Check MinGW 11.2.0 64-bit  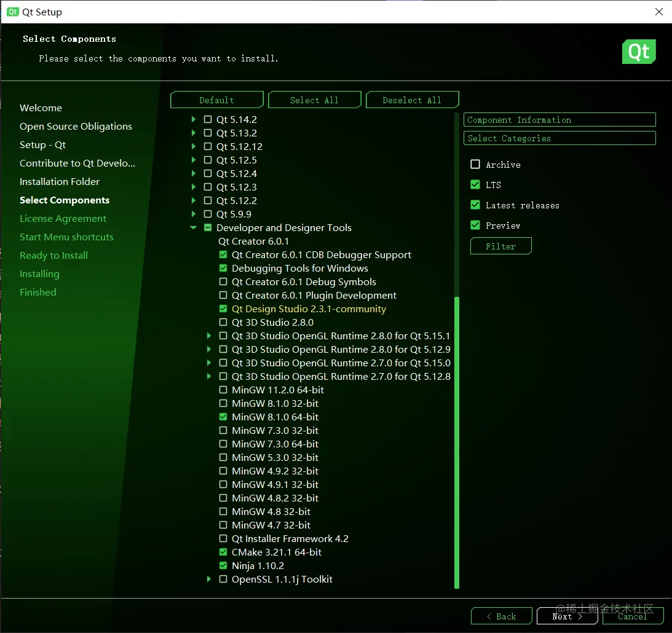tap(223, 390)
